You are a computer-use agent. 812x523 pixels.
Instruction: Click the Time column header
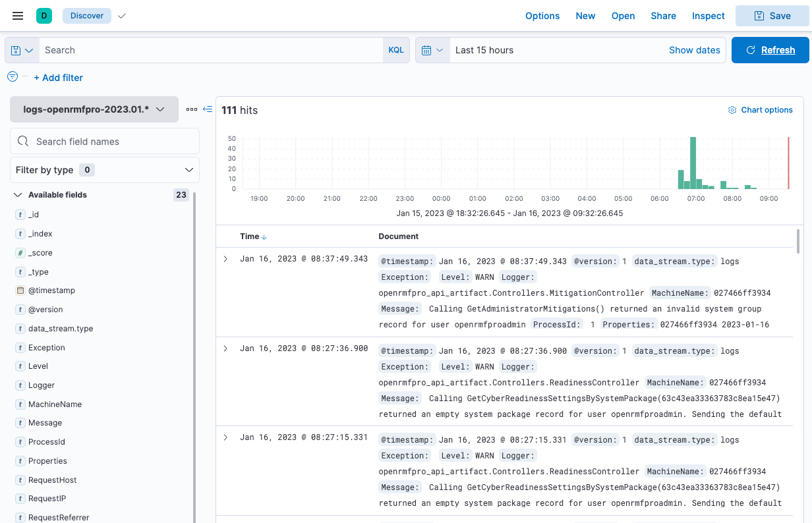(x=249, y=236)
